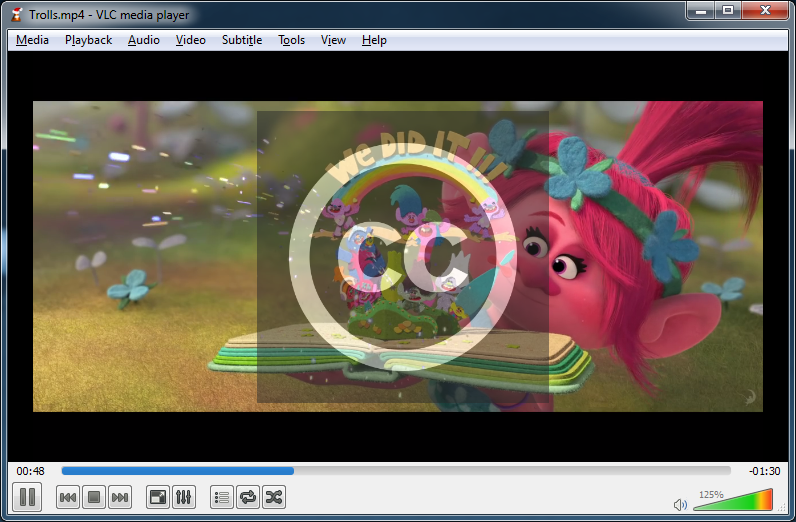Open the Help menu
Screen dimensions: 796x522
point(374,40)
